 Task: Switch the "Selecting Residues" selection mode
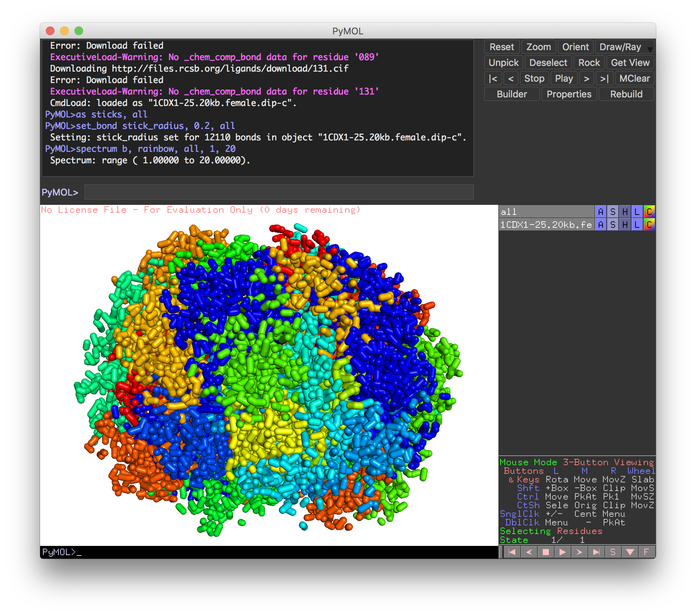[550, 531]
